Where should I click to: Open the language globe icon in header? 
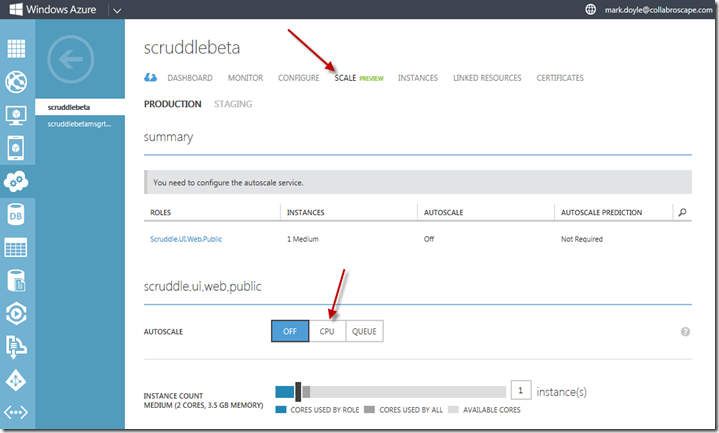(591, 9)
